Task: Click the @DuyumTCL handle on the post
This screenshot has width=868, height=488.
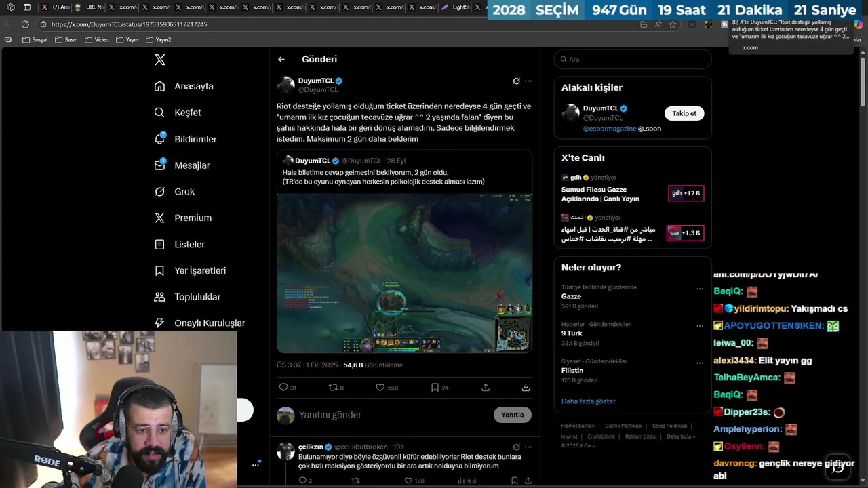Action: click(318, 89)
